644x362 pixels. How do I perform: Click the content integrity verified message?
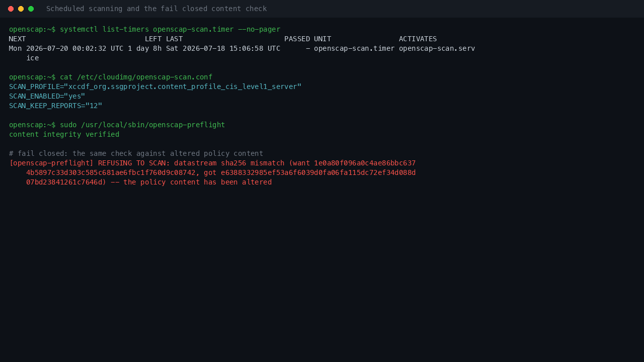(64, 134)
